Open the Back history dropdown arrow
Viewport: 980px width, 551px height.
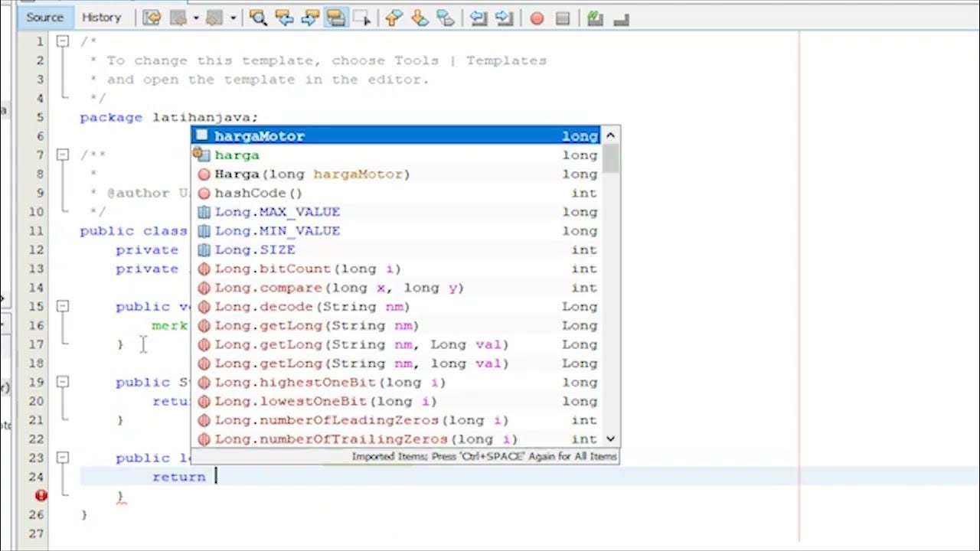196,18
